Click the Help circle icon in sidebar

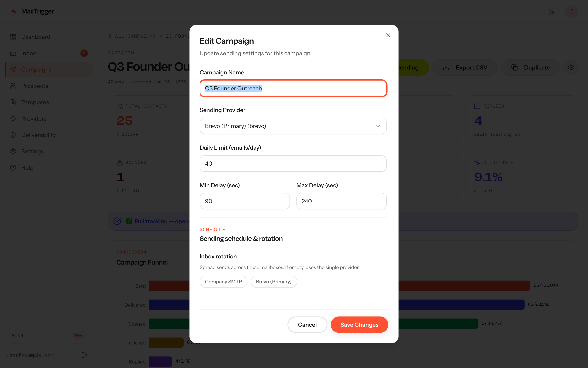click(13, 168)
